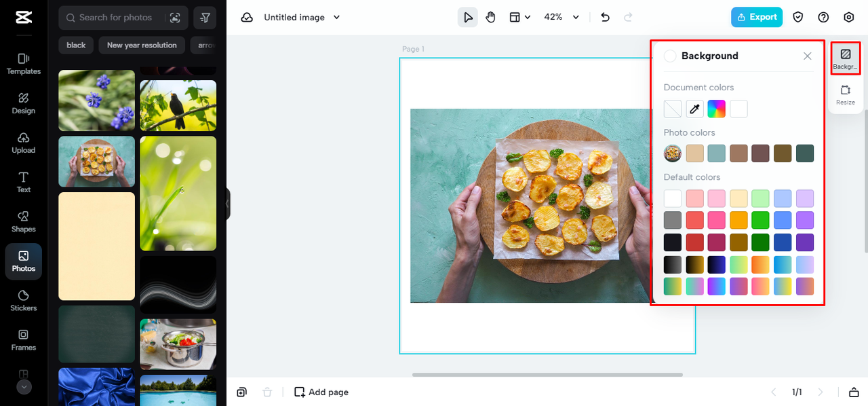Screen dimensions: 868x406
Task: Select the transparent no-color swatch
Action: pyautogui.click(x=673, y=109)
